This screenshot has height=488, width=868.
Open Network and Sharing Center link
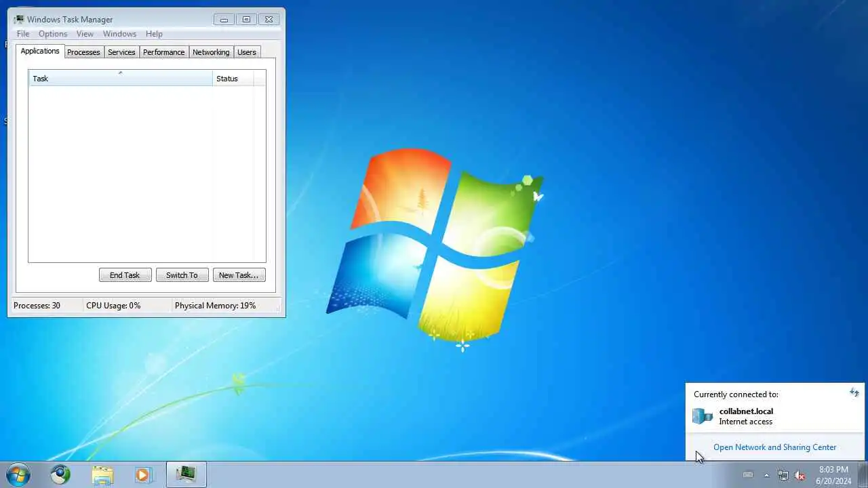[774, 447]
